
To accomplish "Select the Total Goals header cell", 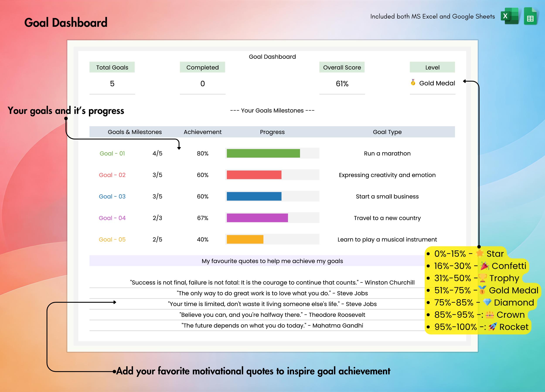I will point(112,67).
